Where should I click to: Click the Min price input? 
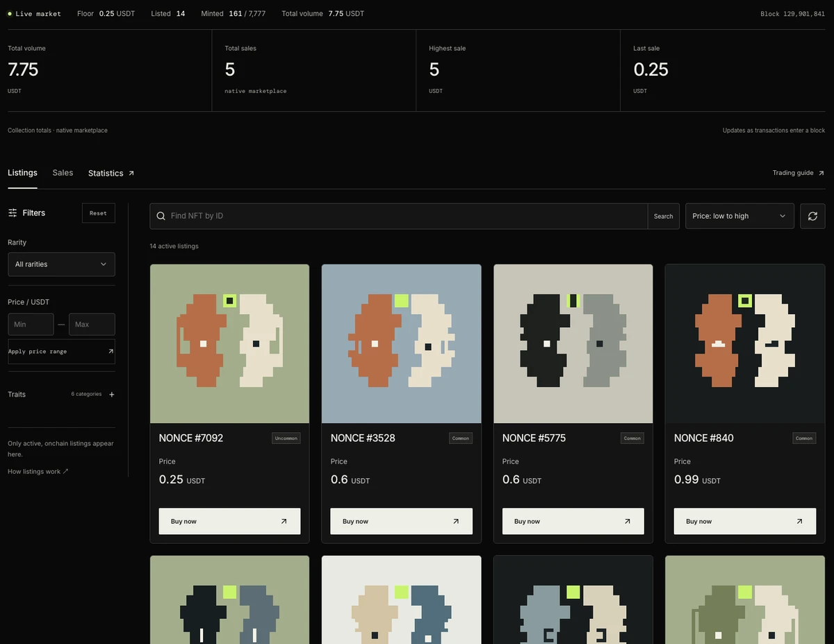tap(31, 324)
